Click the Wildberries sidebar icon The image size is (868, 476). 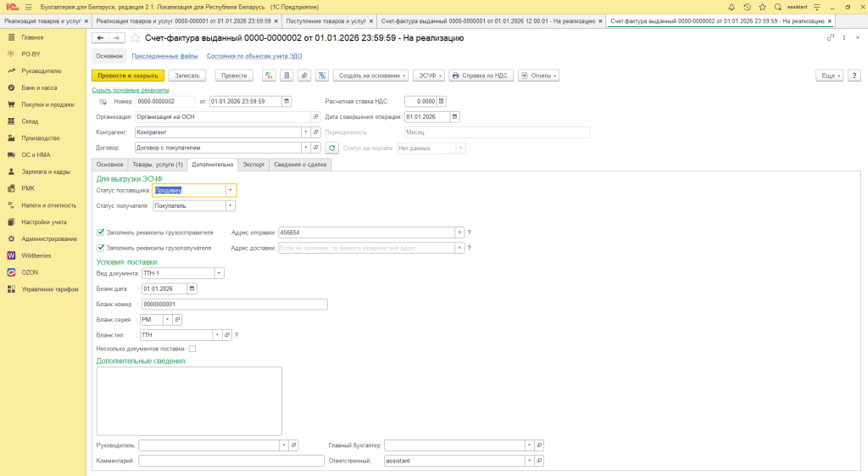pyautogui.click(x=12, y=255)
